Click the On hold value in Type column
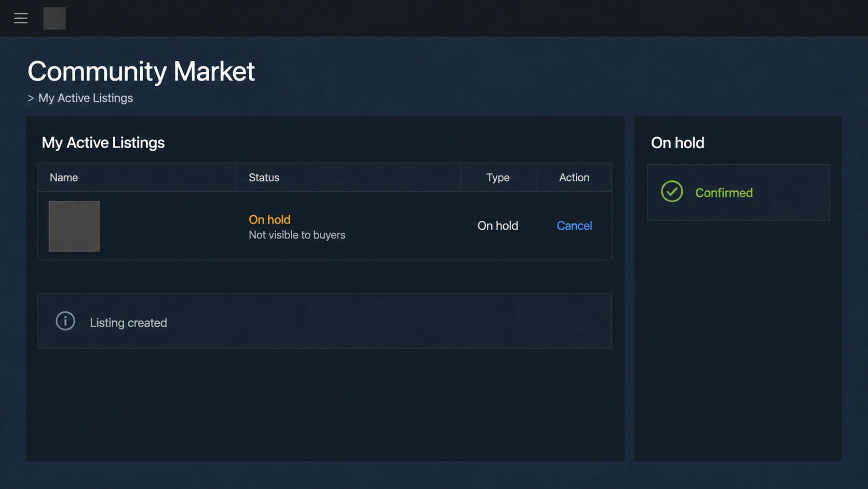The image size is (868, 489). 498,226
